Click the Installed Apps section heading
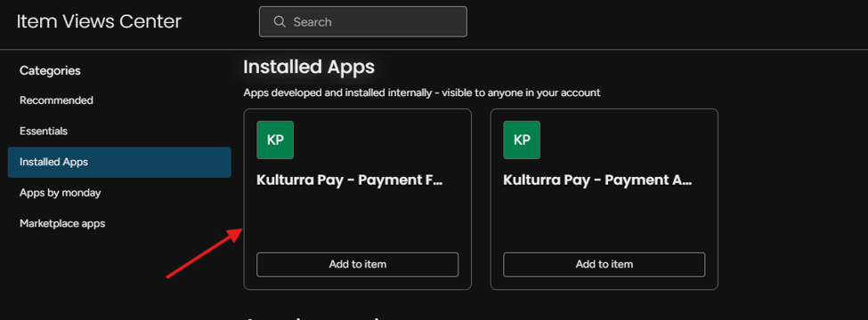Image resolution: width=868 pixels, height=320 pixels. pyautogui.click(x=309, y=68)
